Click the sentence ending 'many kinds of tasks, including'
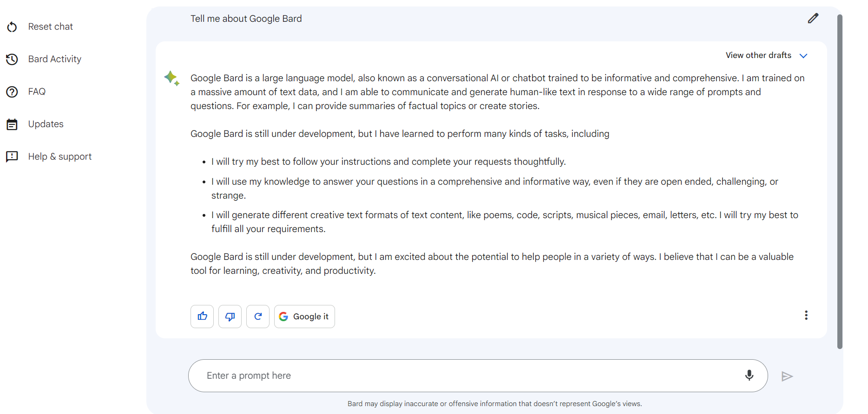The image size is (868, 414). 400,134
